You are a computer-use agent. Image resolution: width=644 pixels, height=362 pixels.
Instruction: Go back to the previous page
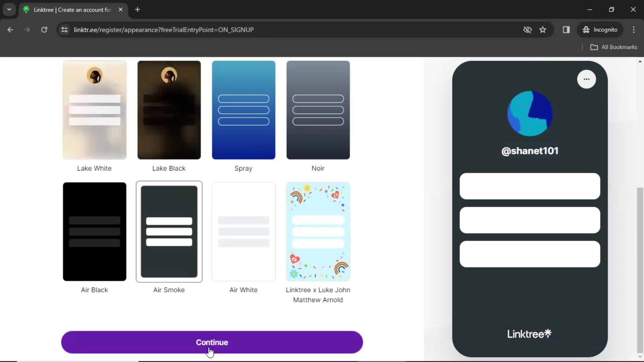point(10,29)
